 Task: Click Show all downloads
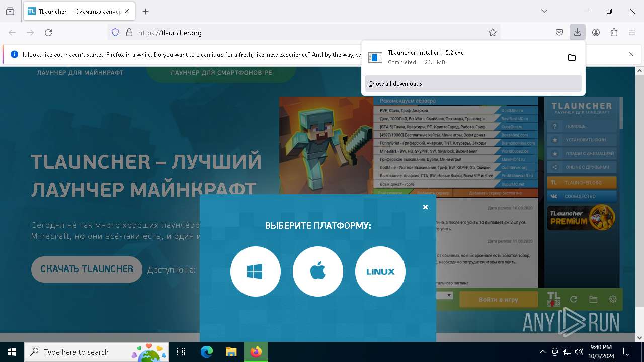(x=473, y=84)
